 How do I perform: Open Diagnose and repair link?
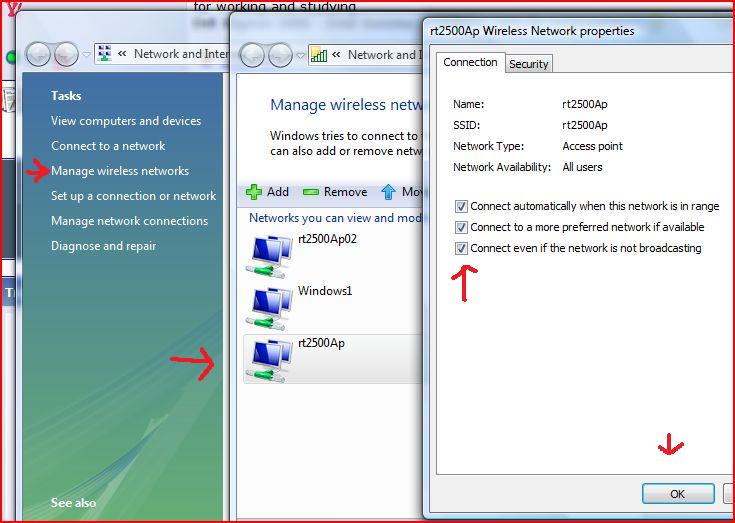(x=103, y=246)
